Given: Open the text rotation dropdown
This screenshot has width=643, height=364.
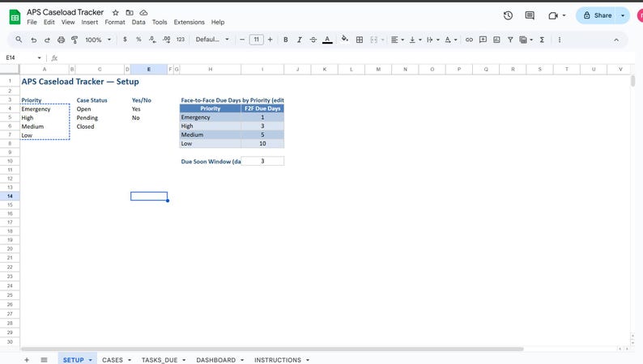Looking at the screenshot, I should (x=451, y=40).
